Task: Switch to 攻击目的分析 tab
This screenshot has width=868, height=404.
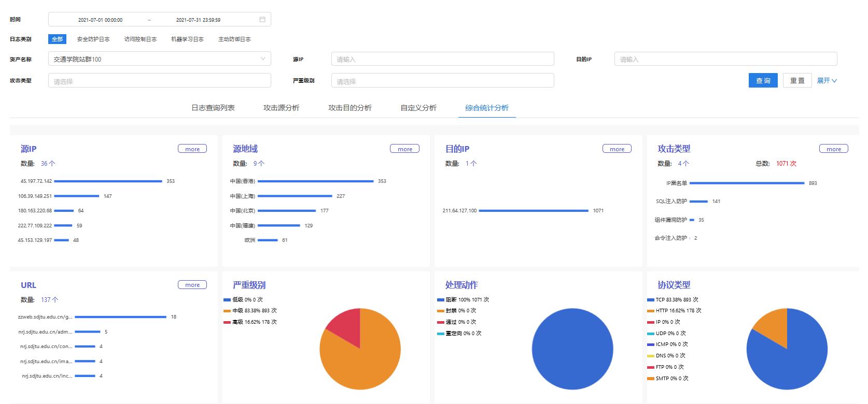Action: 350,108
